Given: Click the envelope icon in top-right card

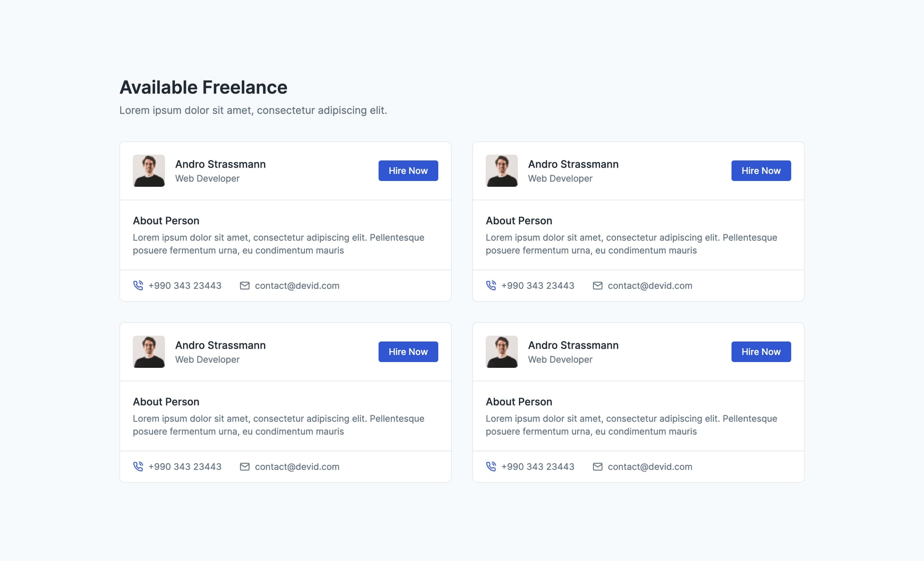Looking at the screenshot, I should click(597, 286).
